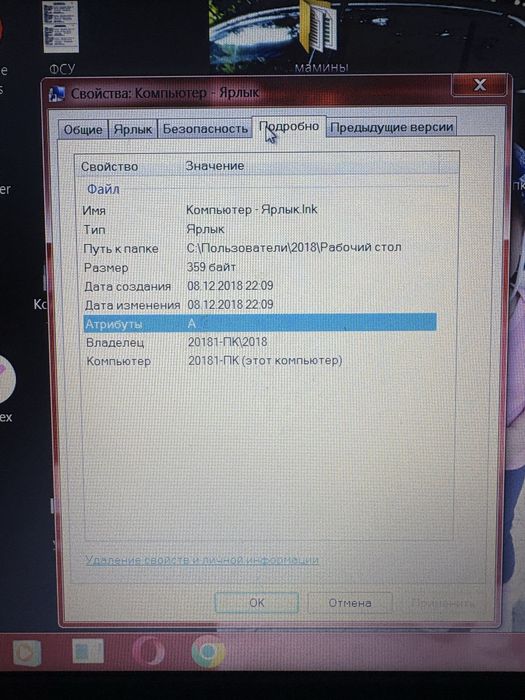Select the Имя property row
Viewport: 525px width, 700px height.
[x=260, y=210]
